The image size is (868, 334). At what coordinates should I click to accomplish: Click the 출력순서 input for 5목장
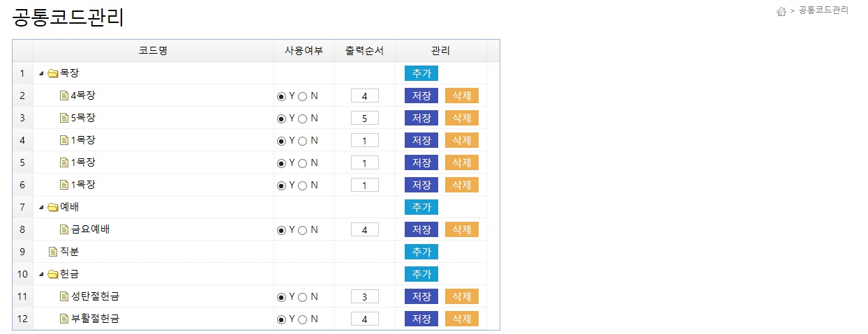(x=364, y=119)
